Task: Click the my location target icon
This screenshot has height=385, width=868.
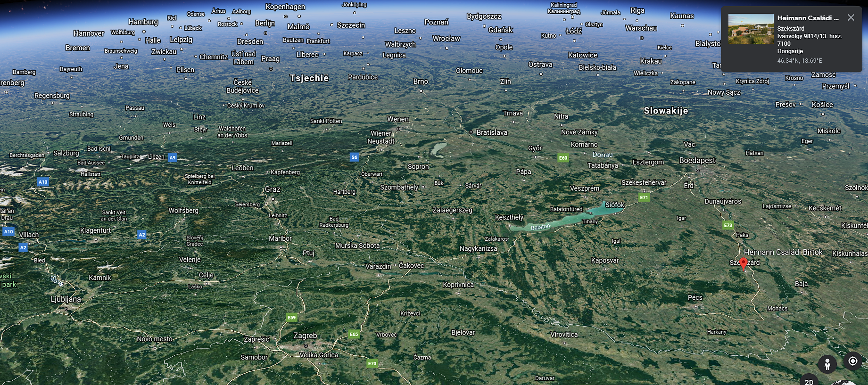Action: point(852,361)
